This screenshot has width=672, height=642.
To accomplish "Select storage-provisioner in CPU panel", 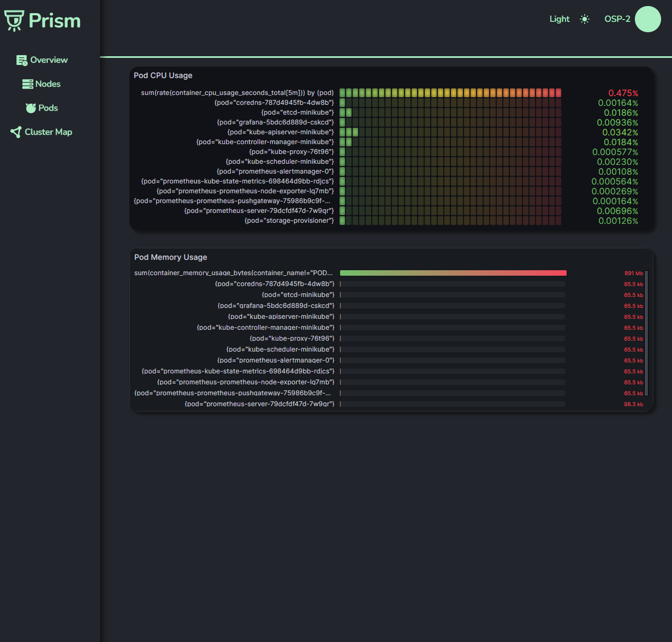I will tap(289, 221).
